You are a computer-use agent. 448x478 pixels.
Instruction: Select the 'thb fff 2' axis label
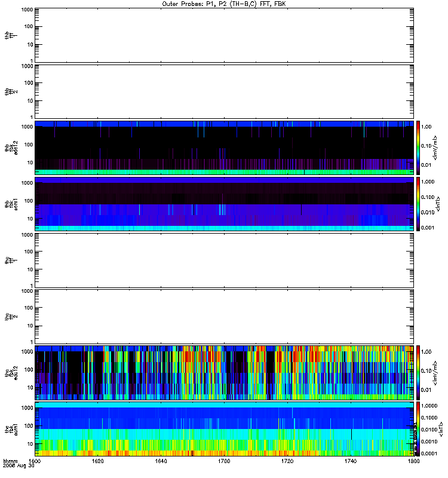point(11,91)
